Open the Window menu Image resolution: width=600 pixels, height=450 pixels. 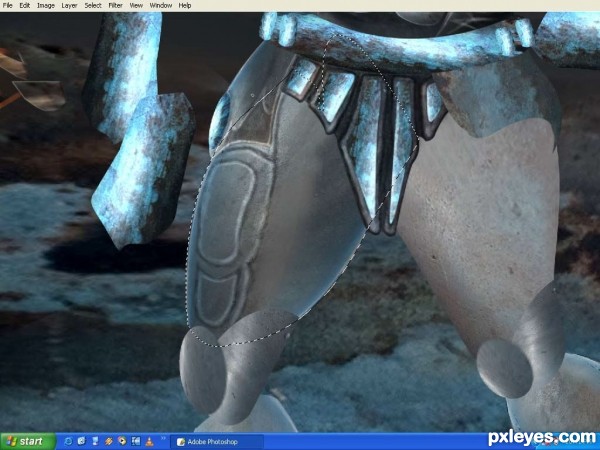(161, 5)
